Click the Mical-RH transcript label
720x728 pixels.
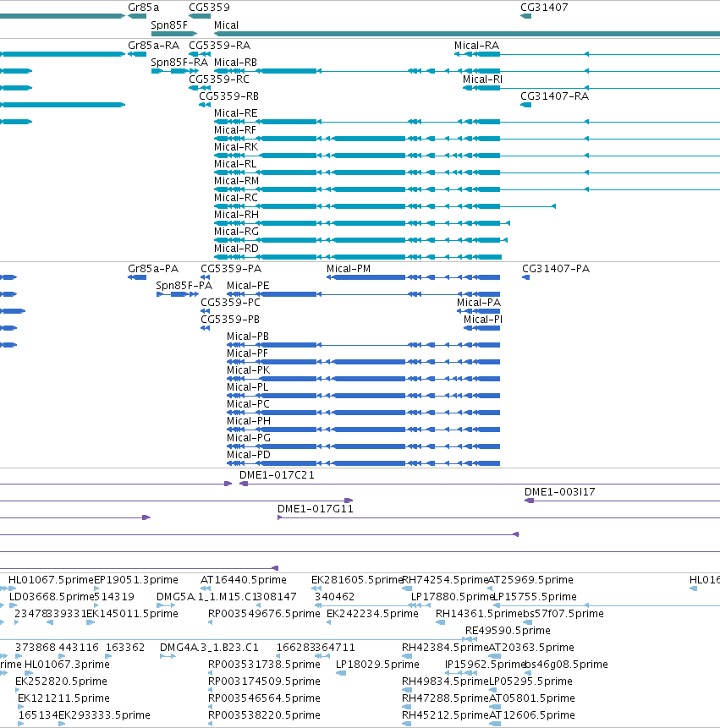[x=236, y=215]
